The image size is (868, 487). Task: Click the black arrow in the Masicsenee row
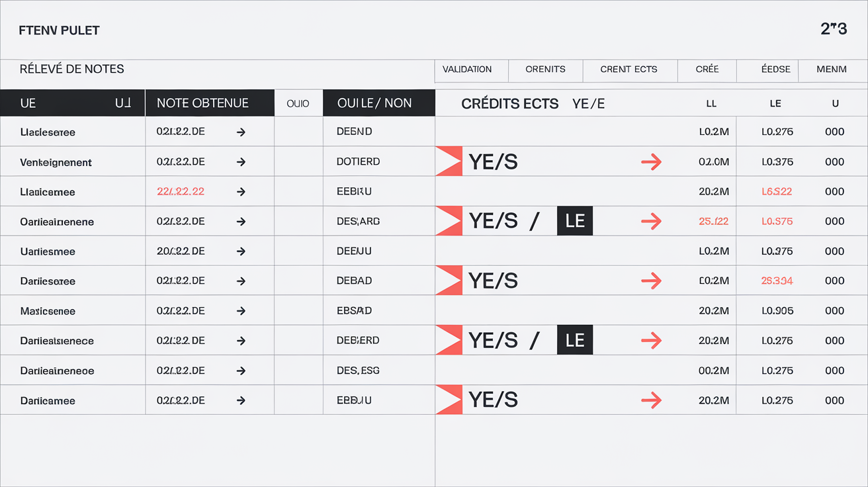[x=241, y=311]
